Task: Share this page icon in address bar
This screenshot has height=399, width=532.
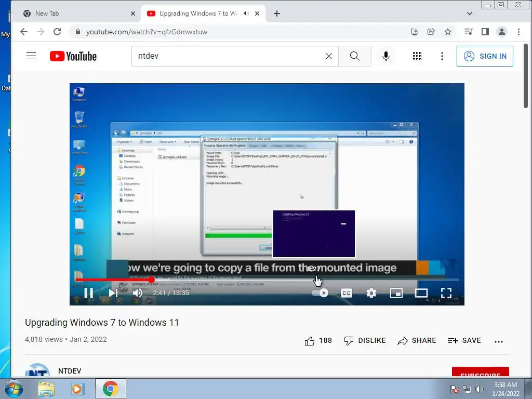Action: [x=431, y=32]
